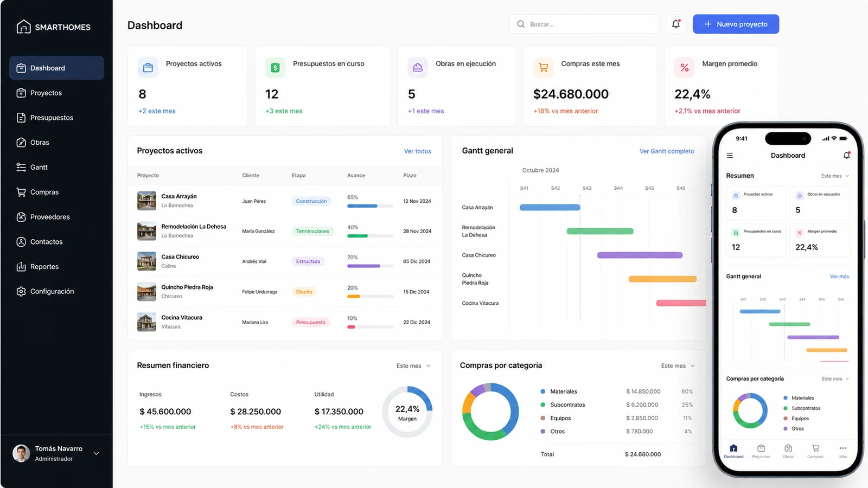Click the Buscar search field

[584, 24]
